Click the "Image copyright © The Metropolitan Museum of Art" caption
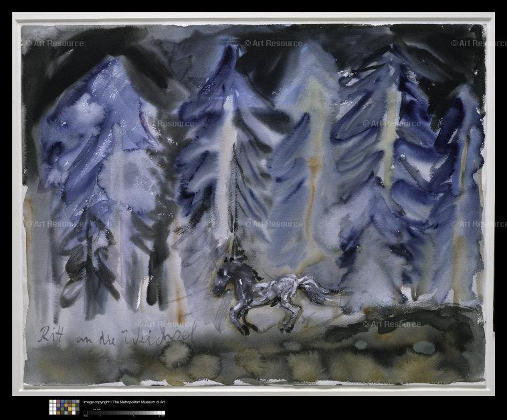This screenshot has width=507, height=420. pyautogui.click(x=124, y=402)
